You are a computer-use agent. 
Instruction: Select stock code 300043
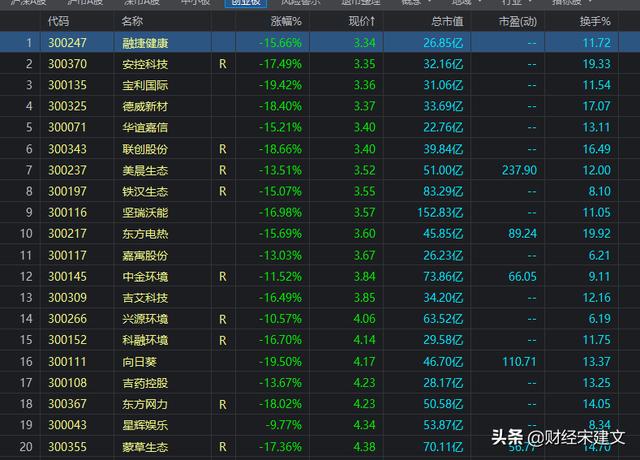[x=67, y=425]
